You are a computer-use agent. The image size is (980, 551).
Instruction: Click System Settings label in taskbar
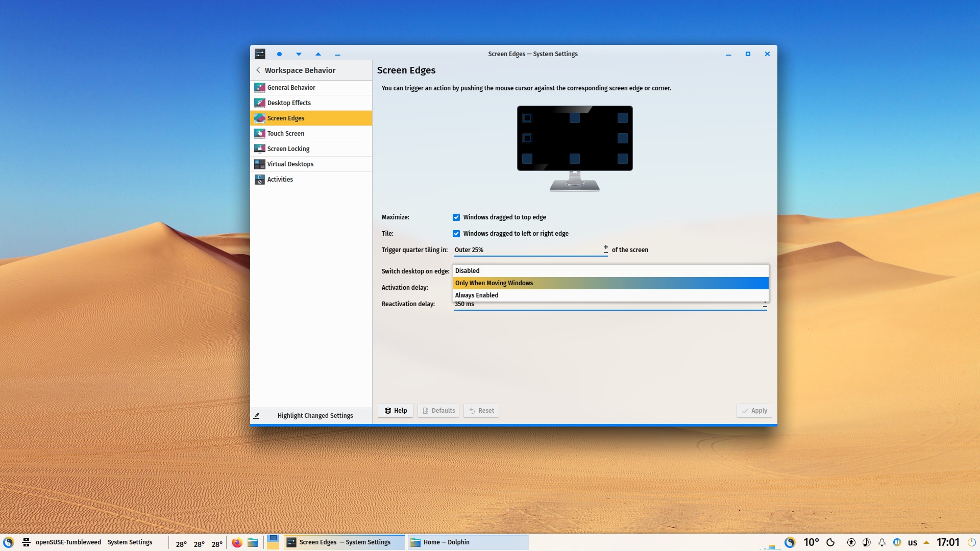[130, 542]
